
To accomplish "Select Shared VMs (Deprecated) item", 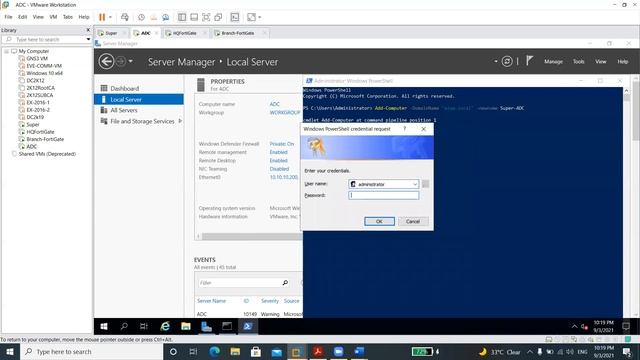I will (47, 154).
